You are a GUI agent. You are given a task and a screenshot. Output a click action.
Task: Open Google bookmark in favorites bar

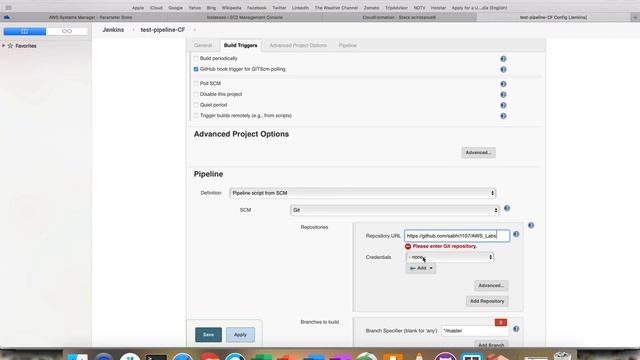176,8
